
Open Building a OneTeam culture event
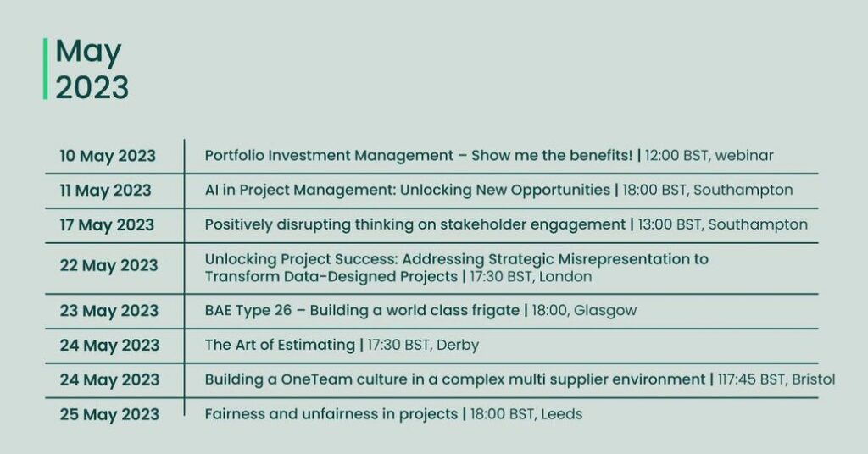point(455,379)
